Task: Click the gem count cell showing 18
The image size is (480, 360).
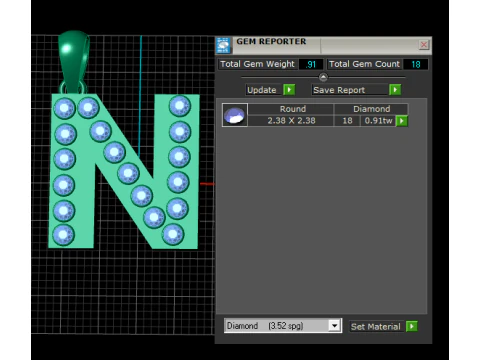Action: (x=347, y=121)
